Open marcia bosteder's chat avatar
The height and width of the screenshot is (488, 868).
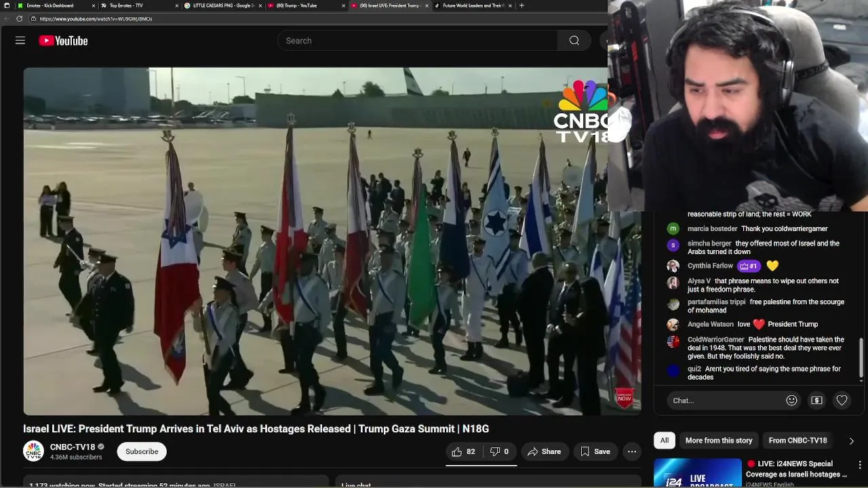coord(673,229)
